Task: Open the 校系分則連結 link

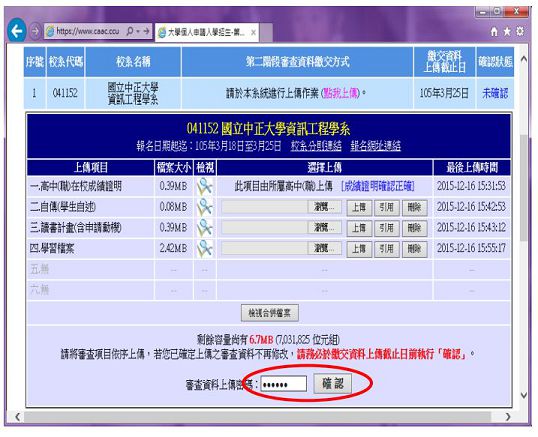Action: pyautogui.click(x=316, y=146)
